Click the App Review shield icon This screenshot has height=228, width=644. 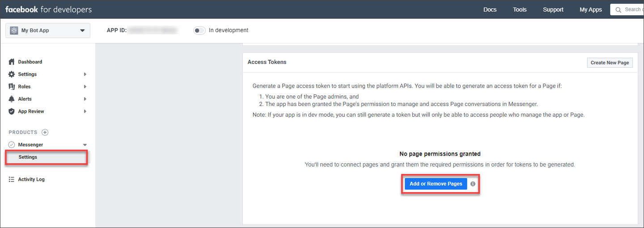pos(12,111)
